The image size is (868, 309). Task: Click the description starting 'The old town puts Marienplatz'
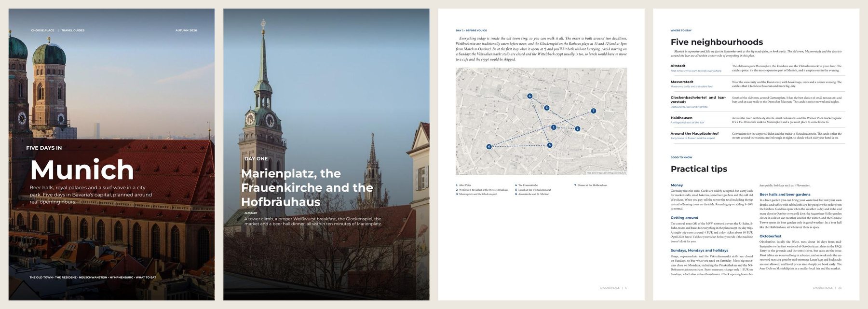(787, 68)
